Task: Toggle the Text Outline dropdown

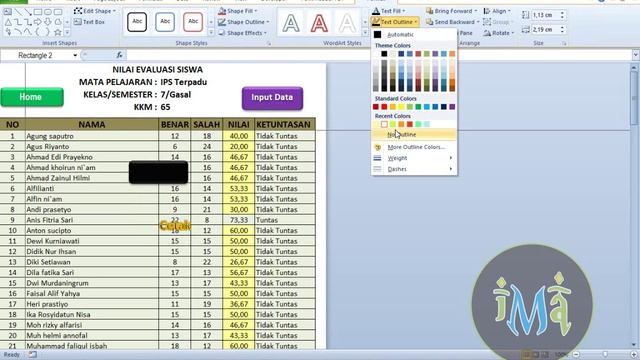Action: 395,22
